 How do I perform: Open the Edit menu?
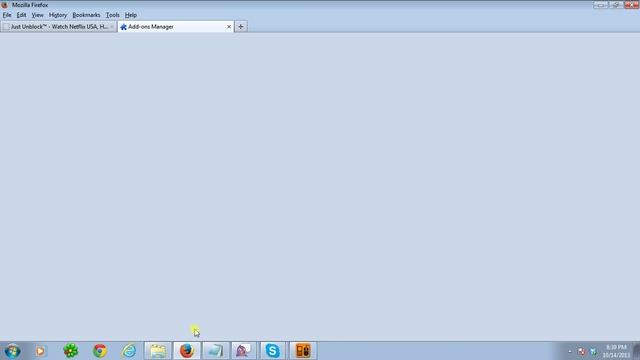tap(21, 15)
